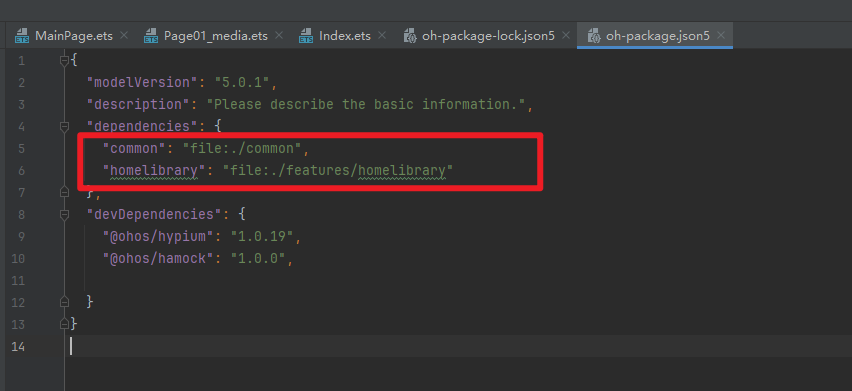Click the fold end marker on line 13

64,324
